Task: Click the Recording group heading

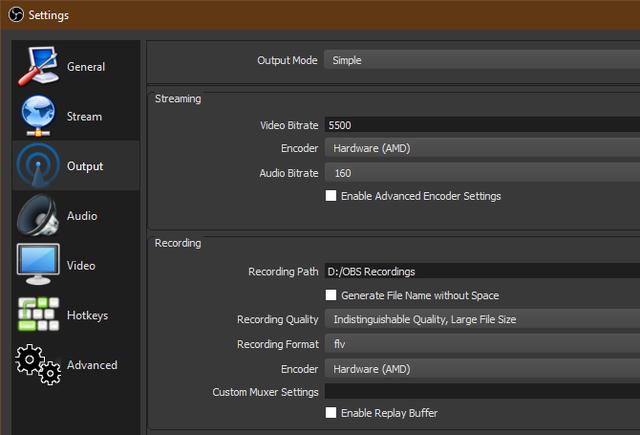Action: point(178,243)
